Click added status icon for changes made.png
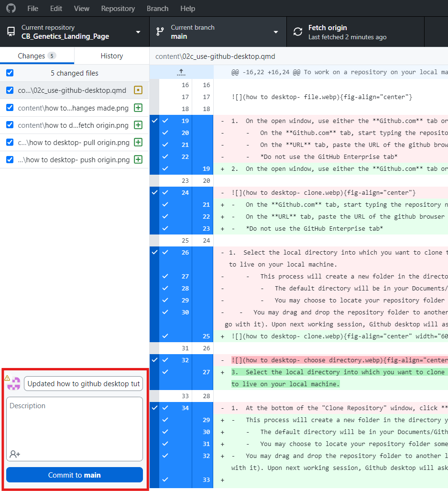448x491 pixels. (138, 108)
